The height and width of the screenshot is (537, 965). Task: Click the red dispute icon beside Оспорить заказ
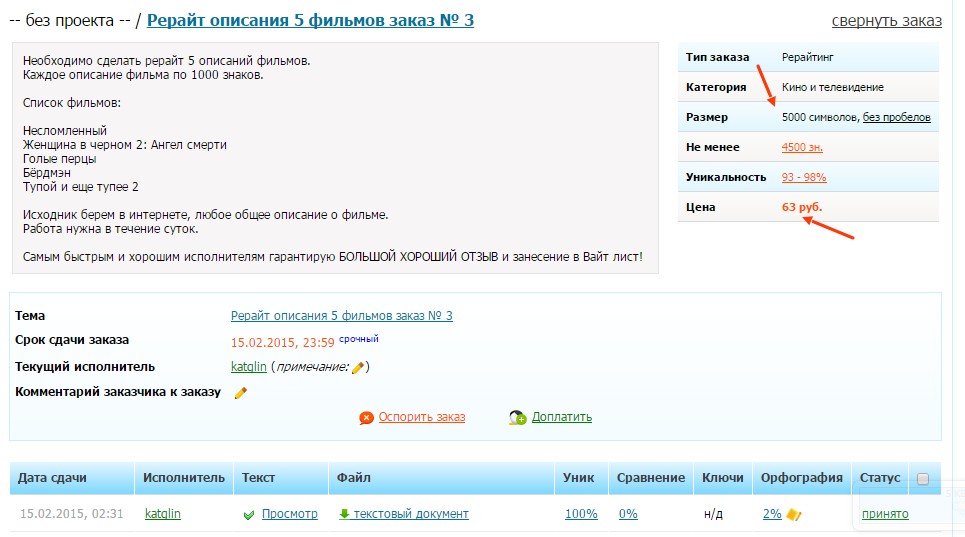[x=366, y=418]
